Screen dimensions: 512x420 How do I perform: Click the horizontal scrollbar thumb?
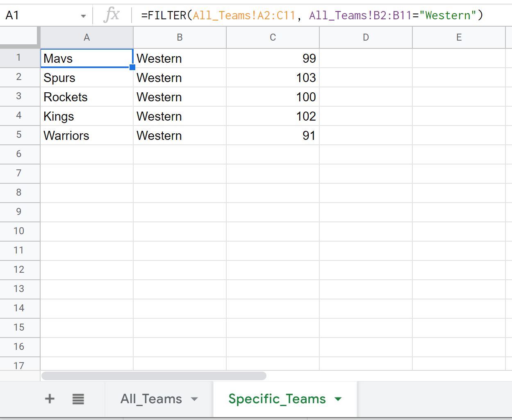[x=154, y=376]
